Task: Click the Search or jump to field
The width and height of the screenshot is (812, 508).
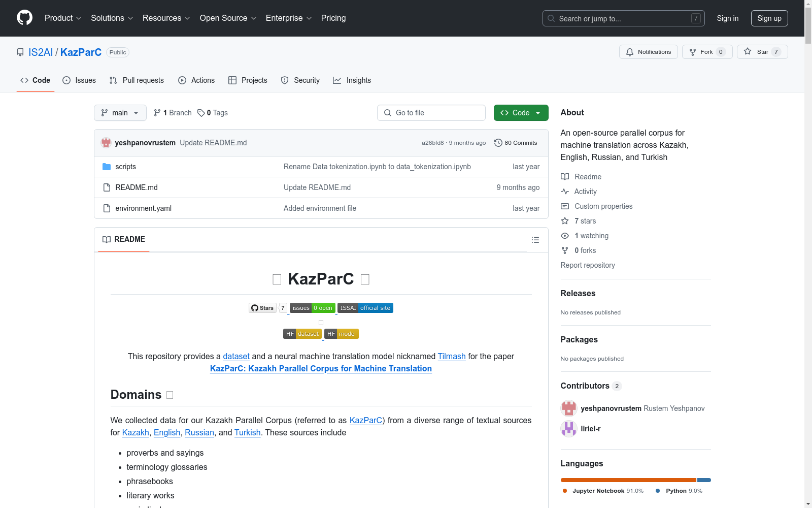Action: [x=624, y=18]
